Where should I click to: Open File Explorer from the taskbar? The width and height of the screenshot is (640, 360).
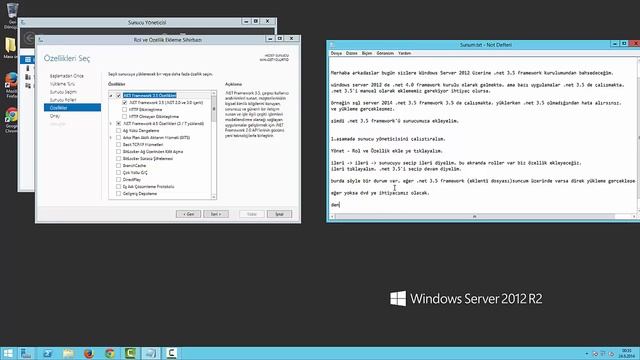(68, 353)
